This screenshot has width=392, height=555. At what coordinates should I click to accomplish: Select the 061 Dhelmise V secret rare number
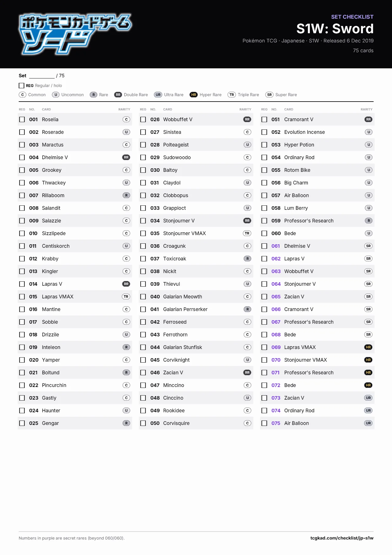(275, 246)
